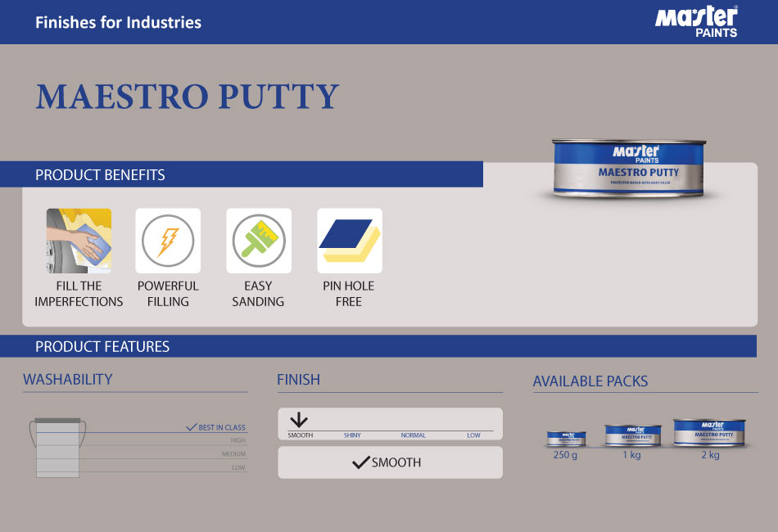Click the Powerful Filling lightning icon
778x532 pixels.
coord(168,241)
